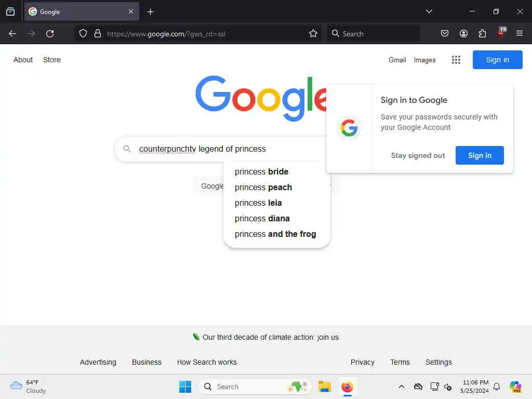The image size is (532, 399).
Task: Expand the list all tabs chevron
Action: click(429, 11)
